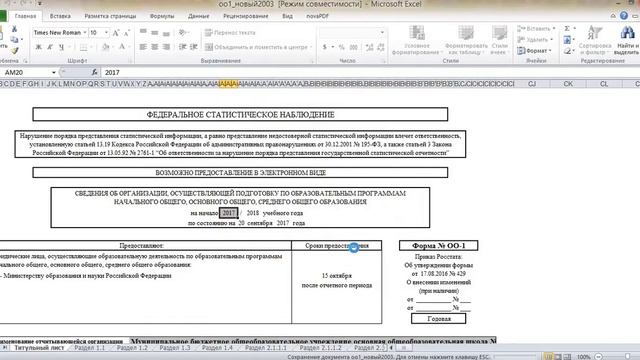Click the Cut scissors icon
Image resolution: width=640 pixels, height=360 pixels.
click(14, 29)
